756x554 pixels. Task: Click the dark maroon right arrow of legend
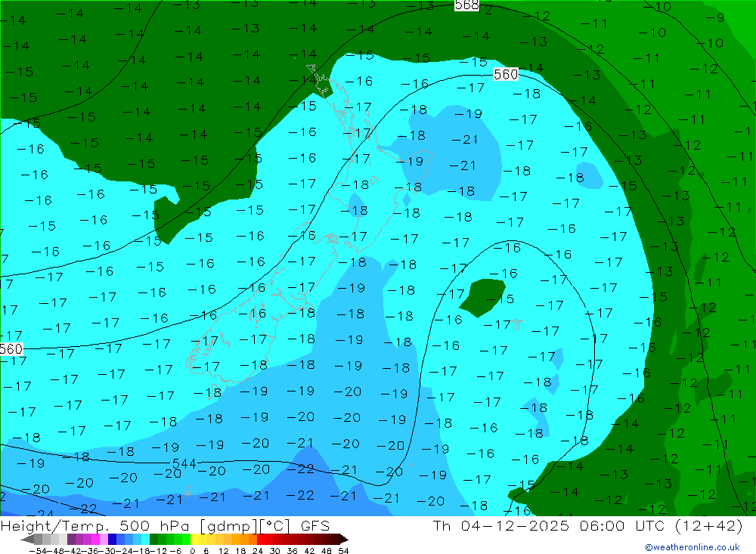point(343,539)
